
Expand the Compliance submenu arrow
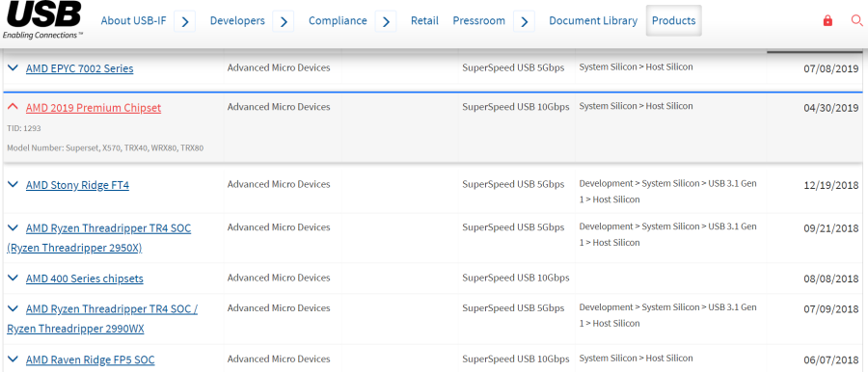click(x=386, y=21)
